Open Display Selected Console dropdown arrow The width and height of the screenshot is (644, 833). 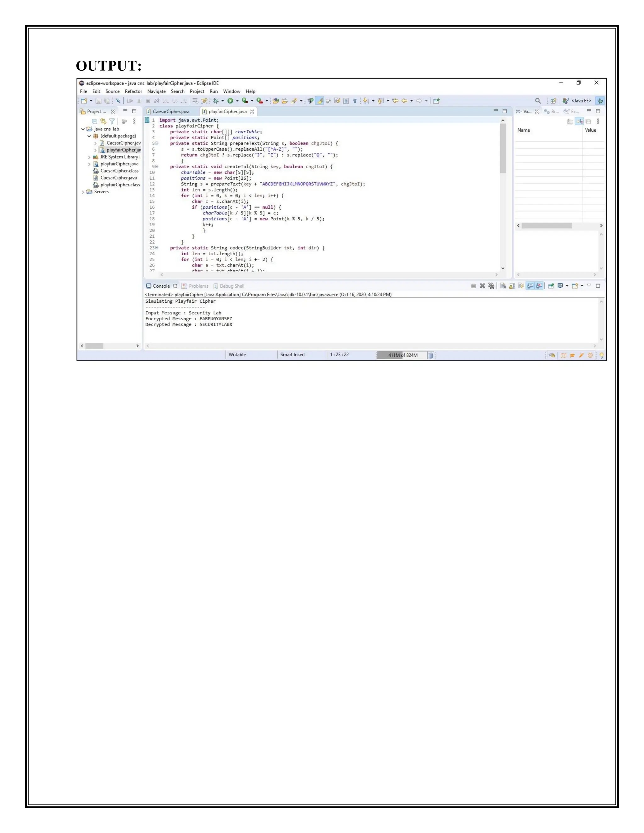[x=567, y=286]
